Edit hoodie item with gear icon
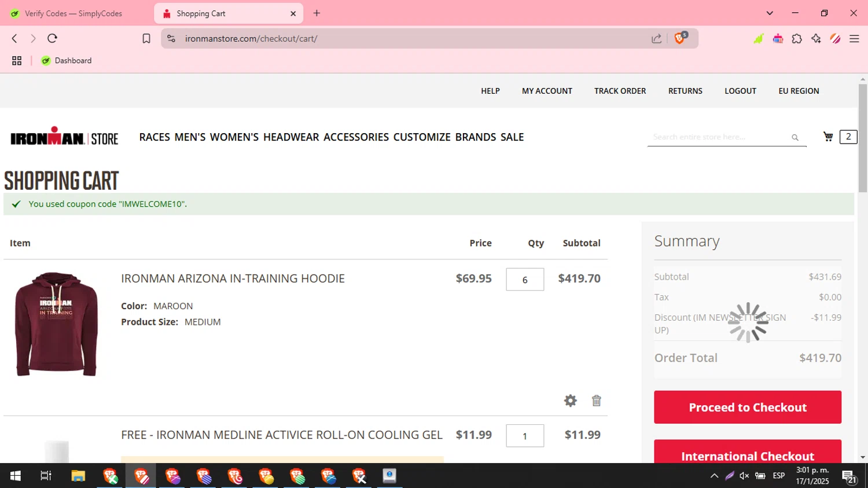Image resolution: width=868 pixels, height=488 pixels. pyautogui.click(x=571, y=401)
